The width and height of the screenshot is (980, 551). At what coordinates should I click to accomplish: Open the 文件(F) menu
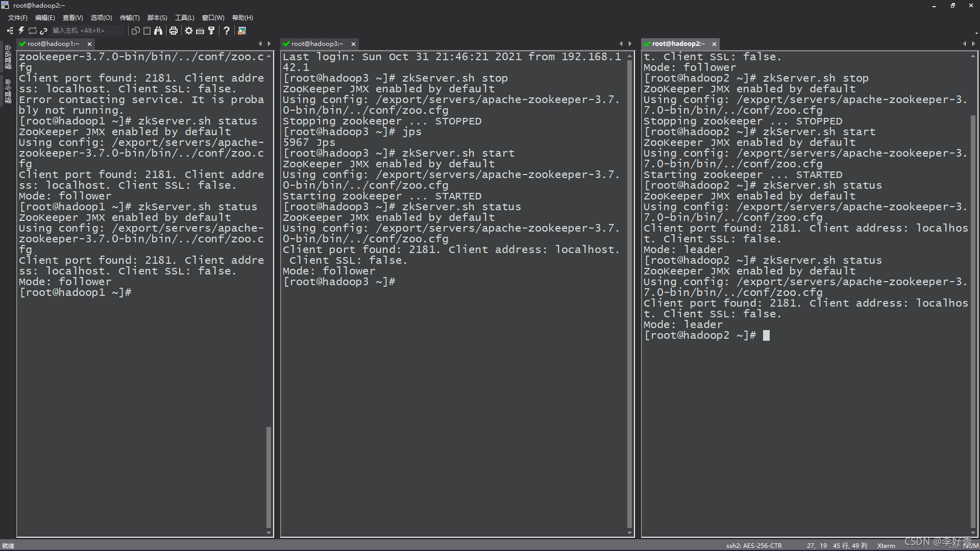point(18,17)
